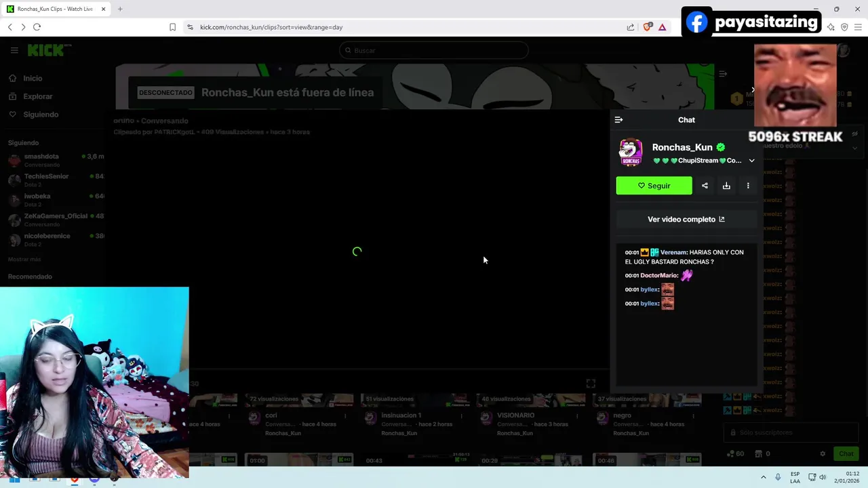Click the Buscar search field
This screenshot has height=488, width=868.
pos(434,50)
